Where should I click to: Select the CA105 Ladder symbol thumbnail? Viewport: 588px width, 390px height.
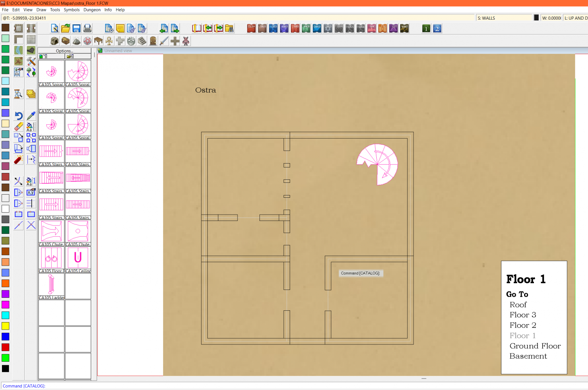(x=51, y=286)
